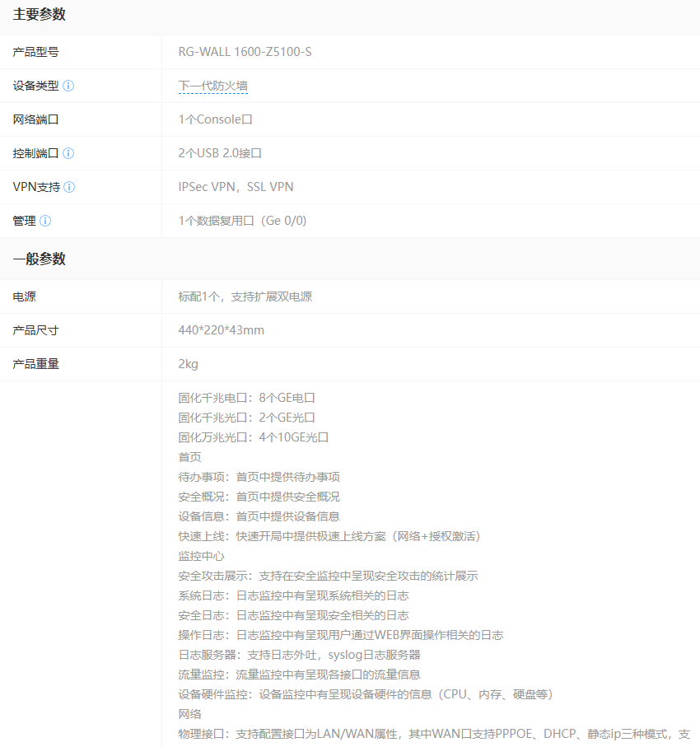
Task: Click the line starting with 设备硬件监控
Action: point(366,694)
